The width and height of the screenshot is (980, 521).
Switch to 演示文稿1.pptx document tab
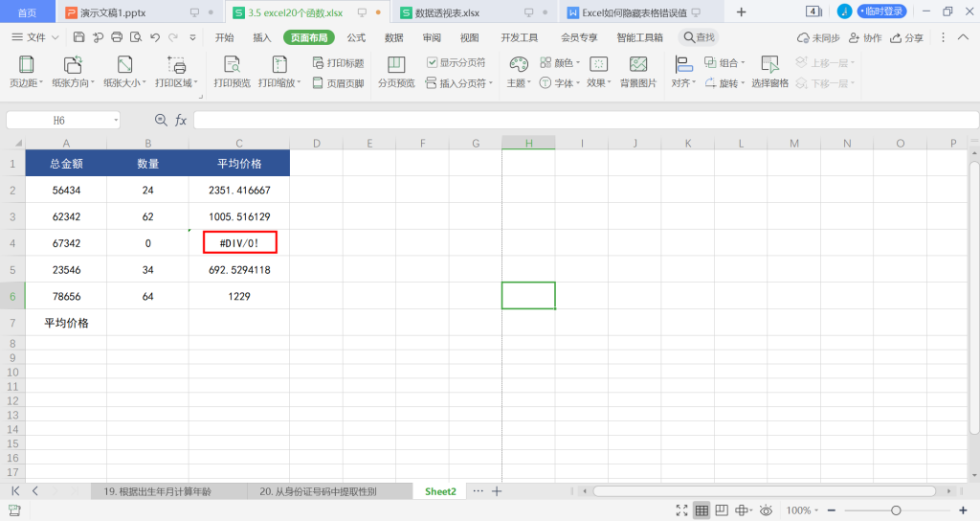(140, 12)
